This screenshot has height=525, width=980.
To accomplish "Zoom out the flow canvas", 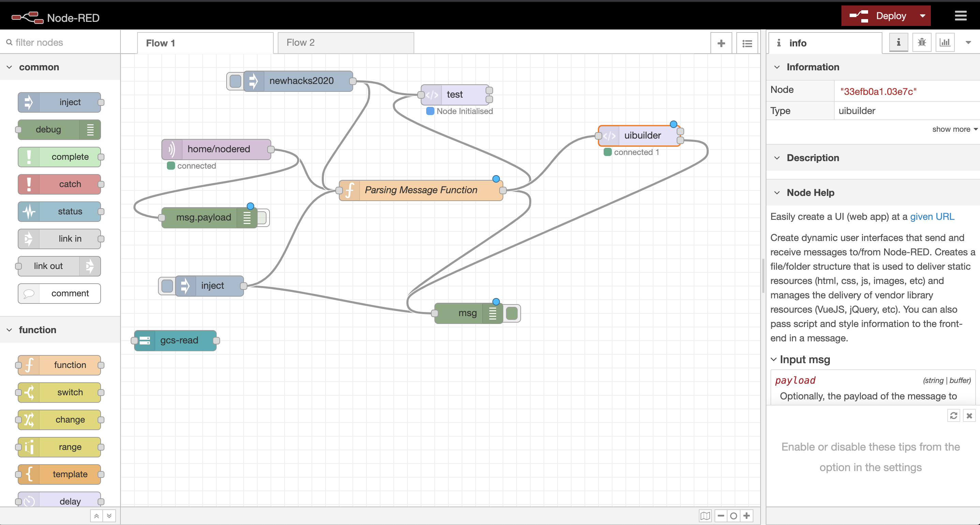I will pyautogui.click(x=721, y=516).
